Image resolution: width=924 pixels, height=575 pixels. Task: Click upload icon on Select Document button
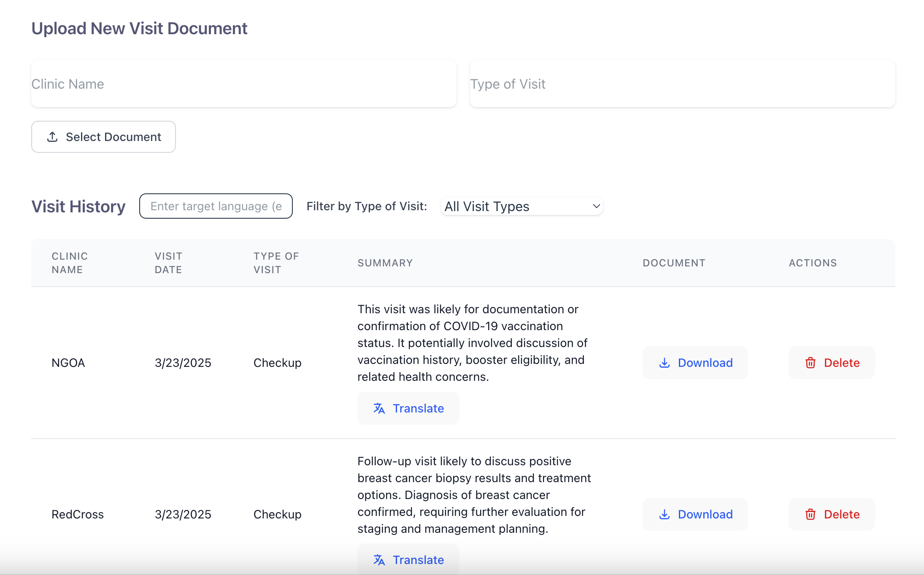pyautogui.click(x=52, y=137)
